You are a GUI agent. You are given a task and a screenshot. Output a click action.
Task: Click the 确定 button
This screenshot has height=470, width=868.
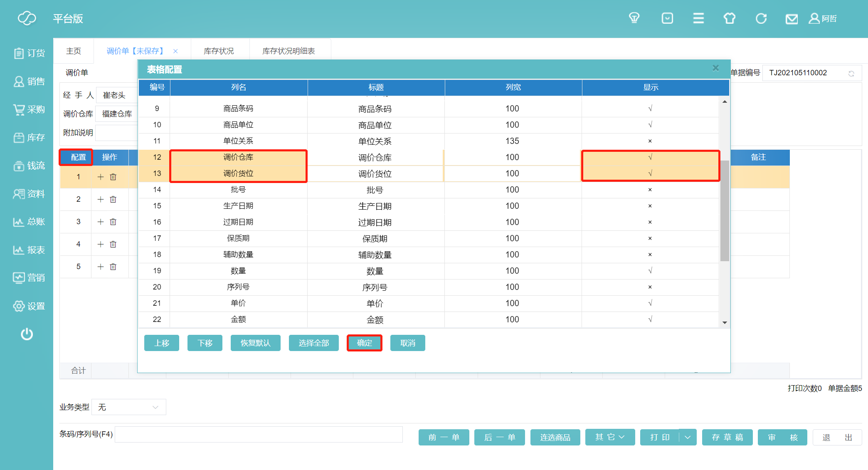pos(365,343)
